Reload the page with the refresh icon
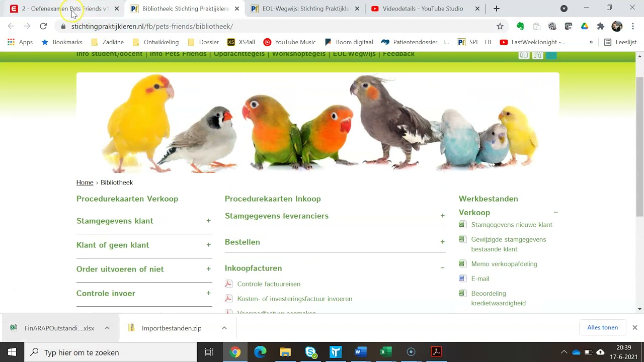 (43, 26)
